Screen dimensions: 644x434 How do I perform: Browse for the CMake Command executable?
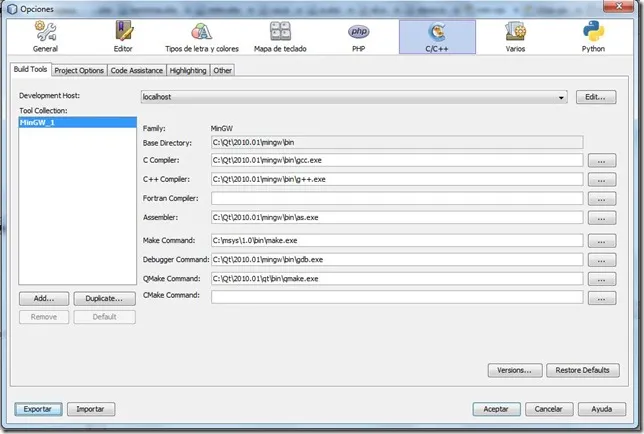[602, 298]
